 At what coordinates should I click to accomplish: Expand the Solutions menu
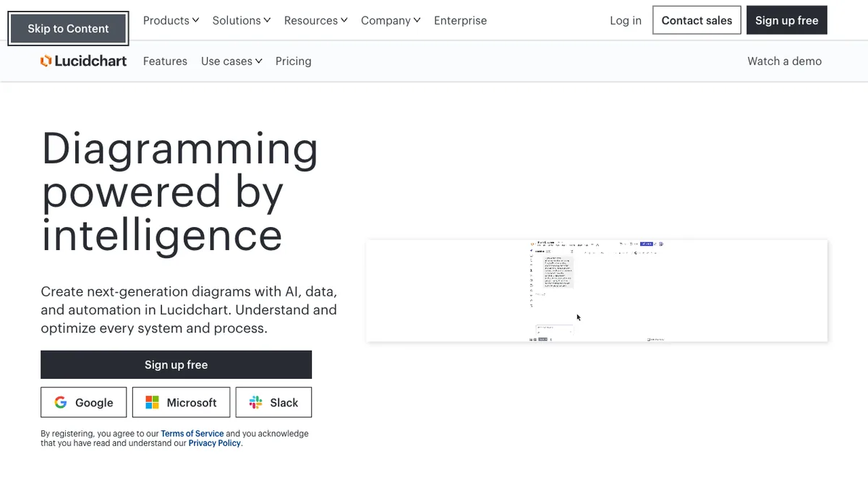[242, 20]
